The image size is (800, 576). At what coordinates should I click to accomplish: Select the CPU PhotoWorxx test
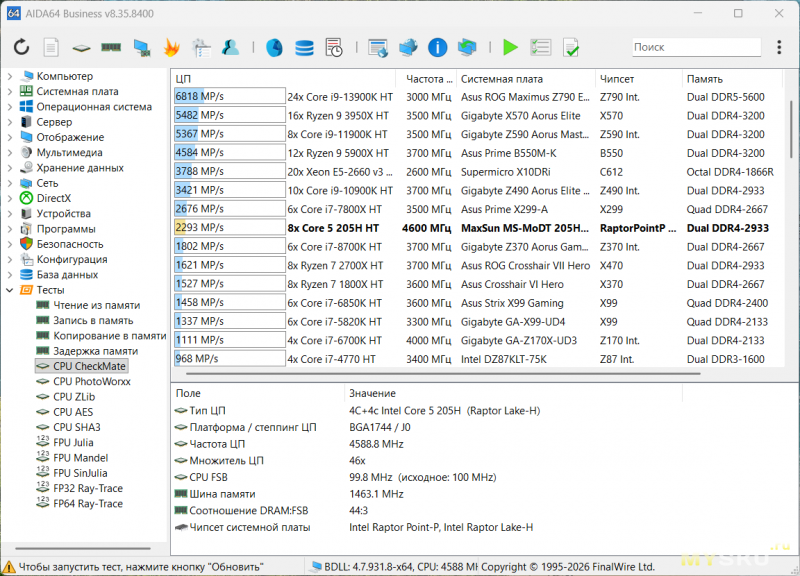pos(92,381)
